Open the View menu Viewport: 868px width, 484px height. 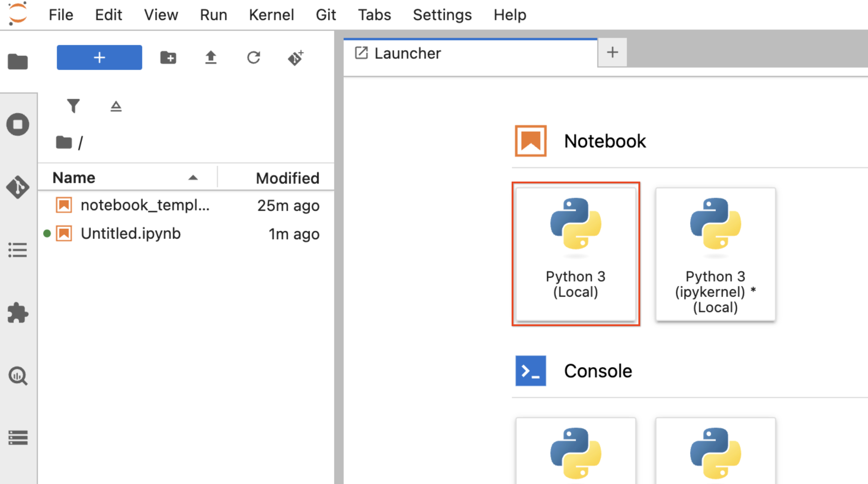161,15
